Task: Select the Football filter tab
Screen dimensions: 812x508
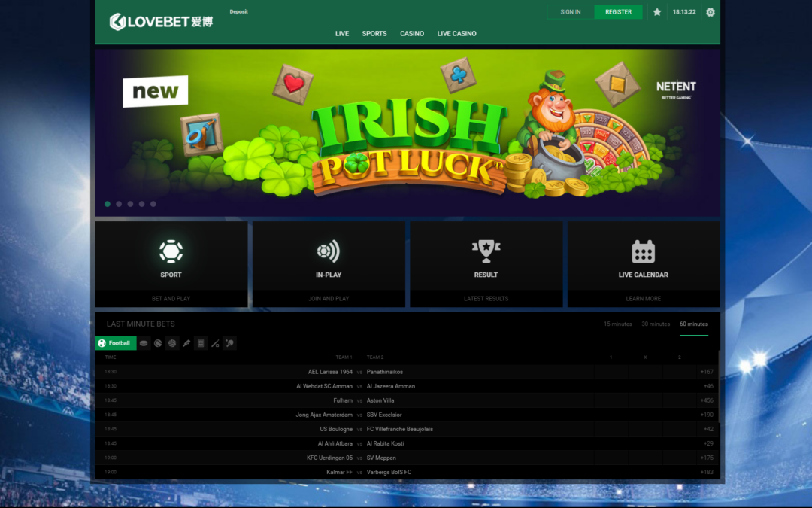Action: pyautogui.click(x=116, y=343)
